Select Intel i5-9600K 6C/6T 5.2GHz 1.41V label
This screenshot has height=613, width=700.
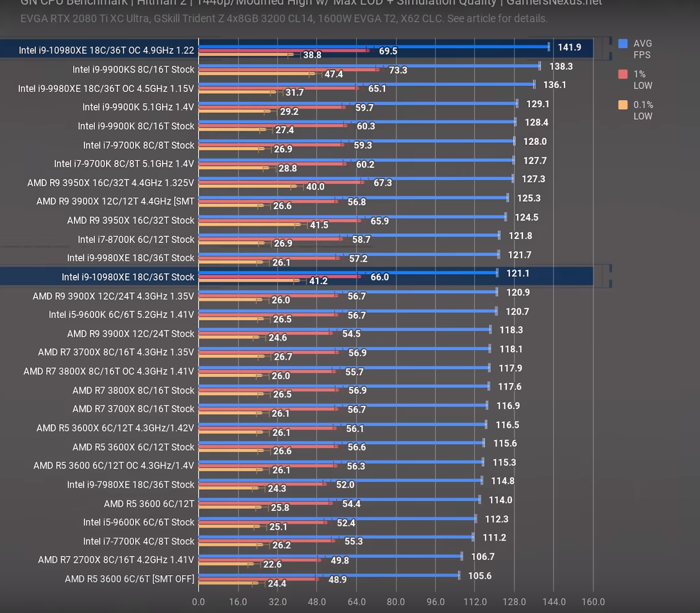(121, 315)
